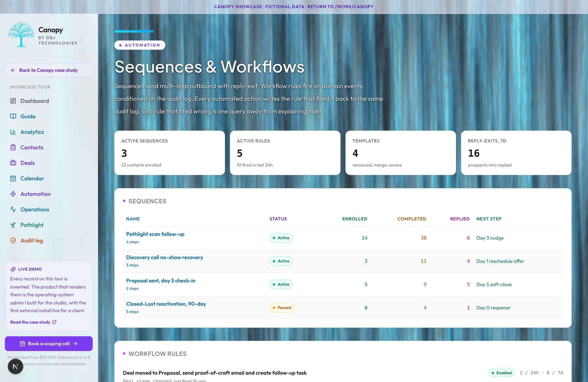Viewport: 588px width, 382px height.
Task: Click the Active Rules stat card
Action: (x=285, y=153)
